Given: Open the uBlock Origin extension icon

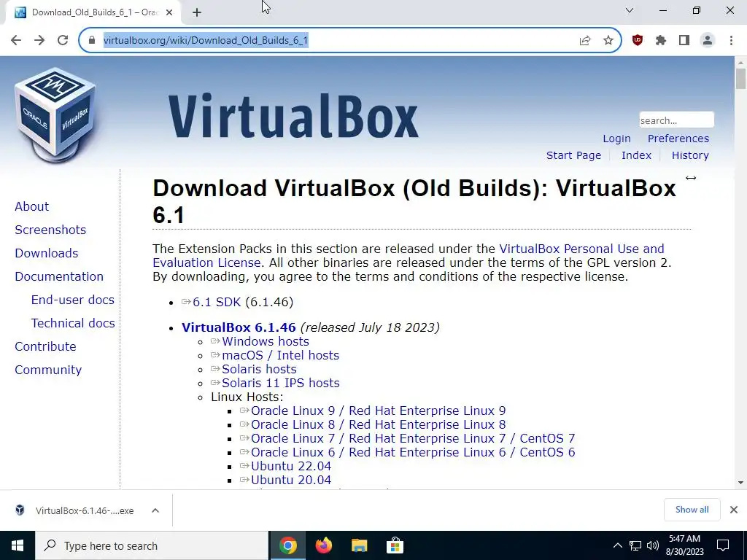Looking at the screenshot, I should pos(638,41).
